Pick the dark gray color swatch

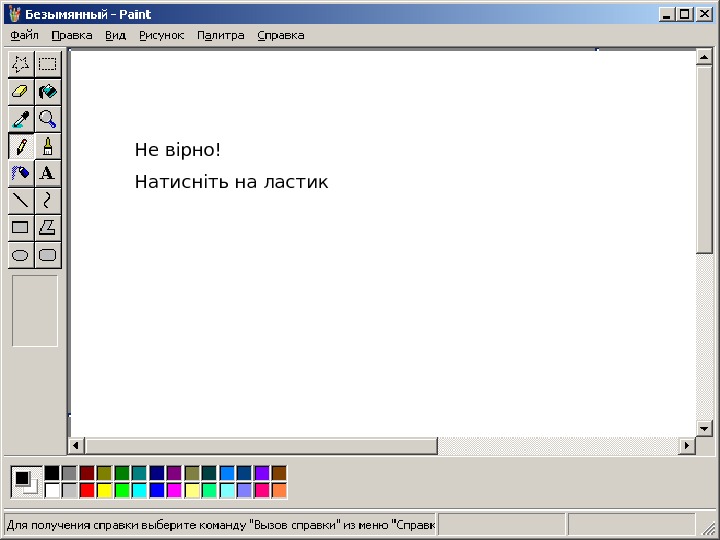[x=69, y=473]
